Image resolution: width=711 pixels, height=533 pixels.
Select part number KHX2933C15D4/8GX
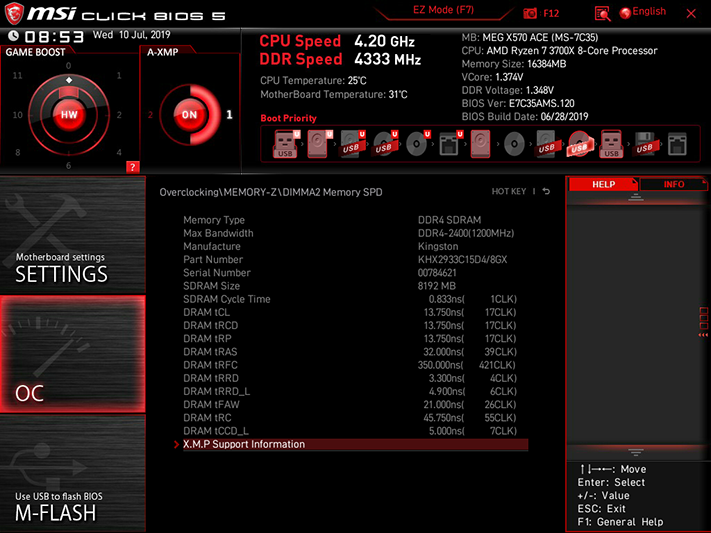click(462, 259)
